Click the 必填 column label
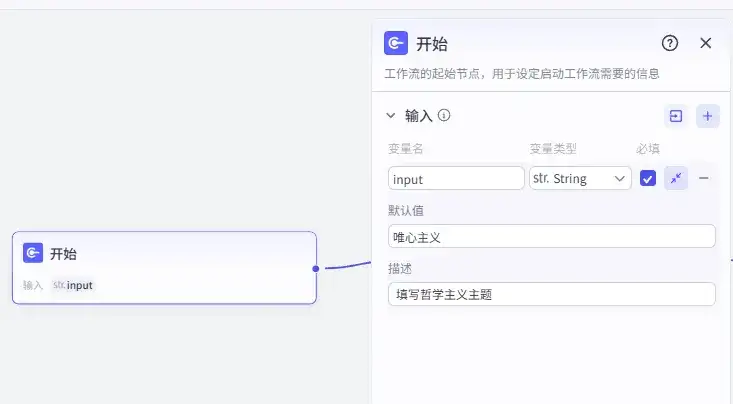Screen dimensions: 733x404 (x=648, y=149)
